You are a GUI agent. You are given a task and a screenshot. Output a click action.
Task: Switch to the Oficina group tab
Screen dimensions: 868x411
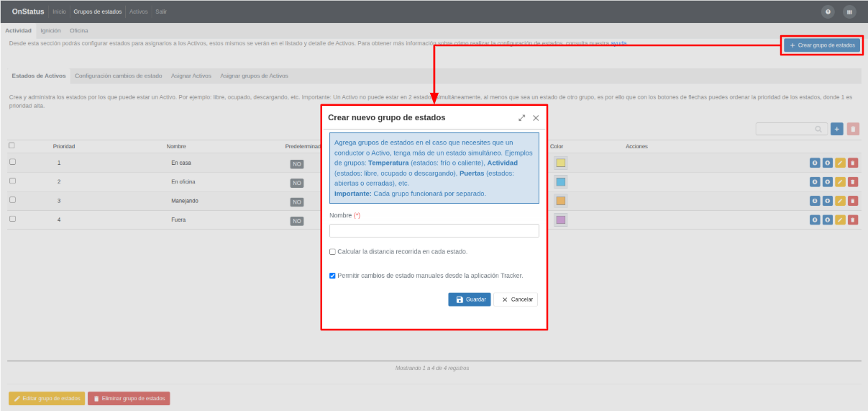tap(79, 31)
